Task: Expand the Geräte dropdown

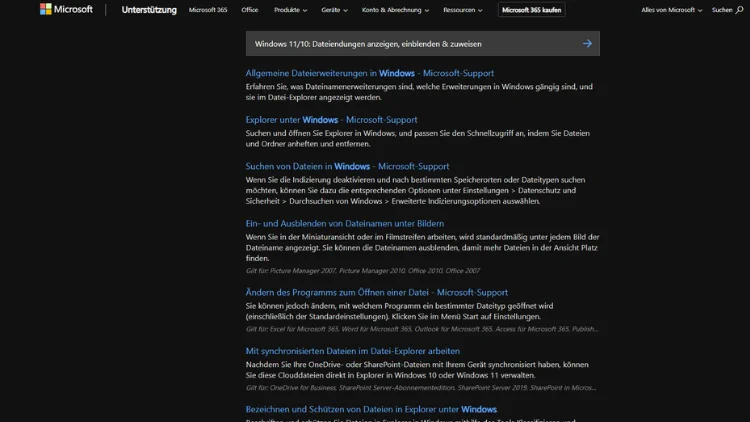Action: click(x=334, y=10)
